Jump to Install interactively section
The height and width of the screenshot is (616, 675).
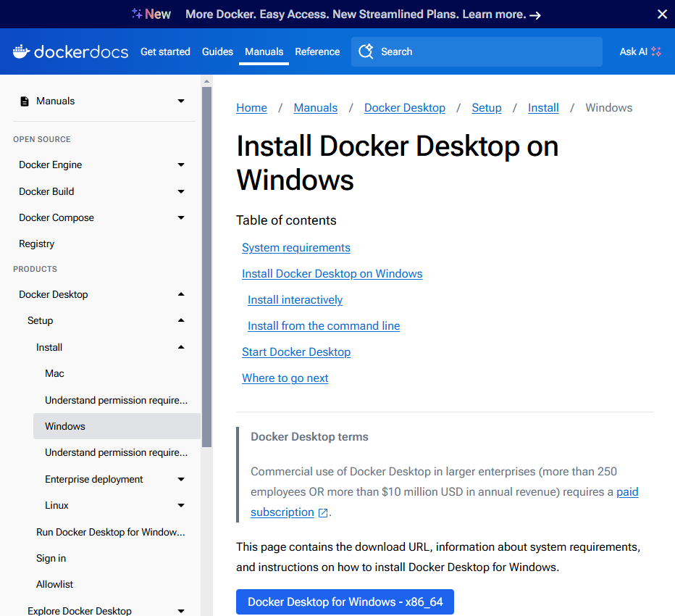(295, 300)
